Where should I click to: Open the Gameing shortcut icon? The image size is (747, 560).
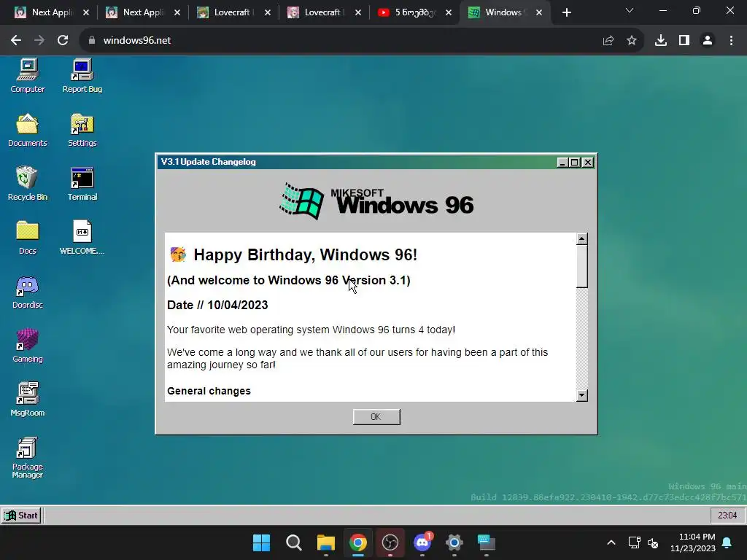click(x=28, y=345)
